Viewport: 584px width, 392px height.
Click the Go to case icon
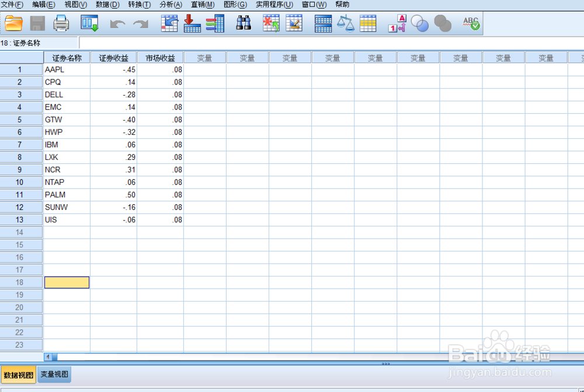pyautogui.click(x=169, y=23)
